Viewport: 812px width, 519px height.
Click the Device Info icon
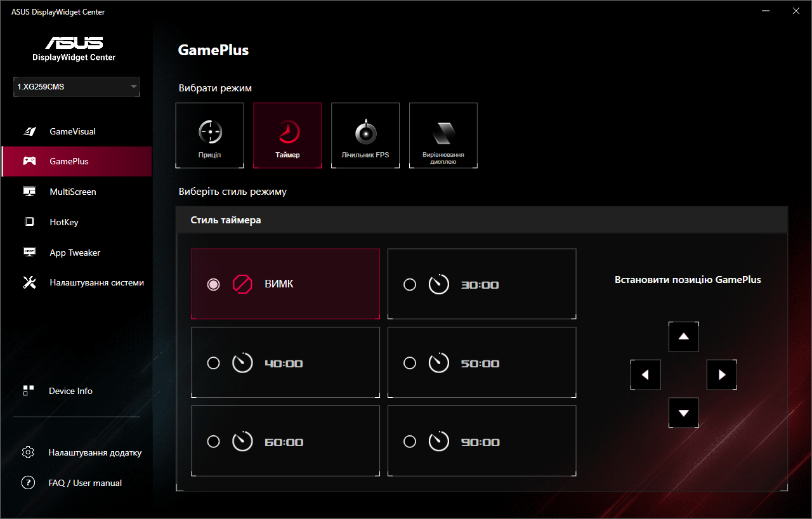[30, 391]
